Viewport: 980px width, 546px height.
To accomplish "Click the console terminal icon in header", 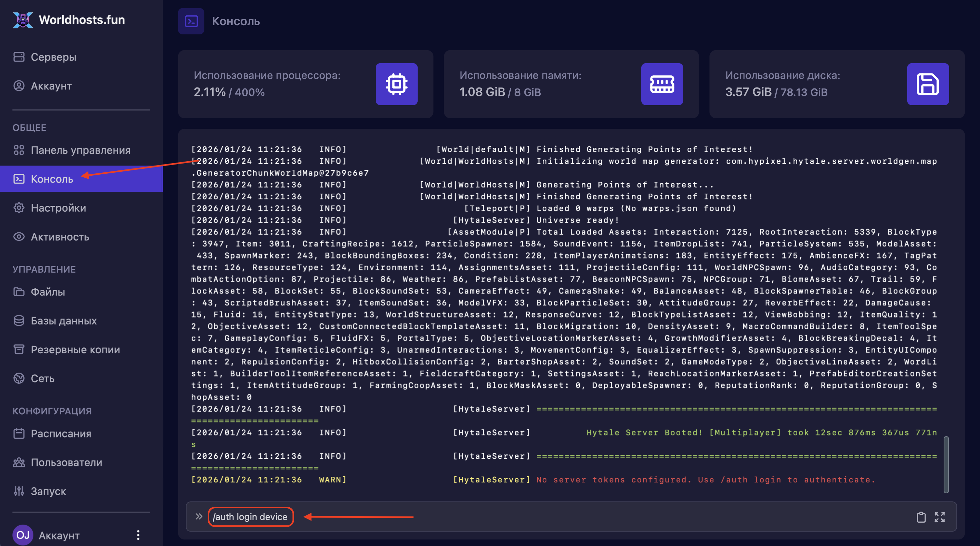I will pos(191,21).
